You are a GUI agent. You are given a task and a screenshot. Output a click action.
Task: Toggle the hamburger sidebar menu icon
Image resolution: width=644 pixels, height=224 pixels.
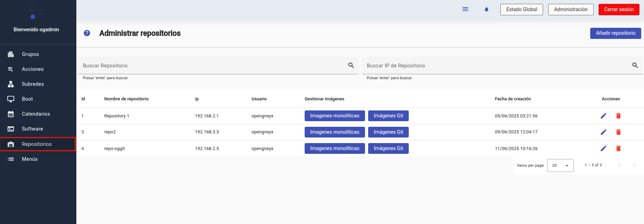coord(465,9)
